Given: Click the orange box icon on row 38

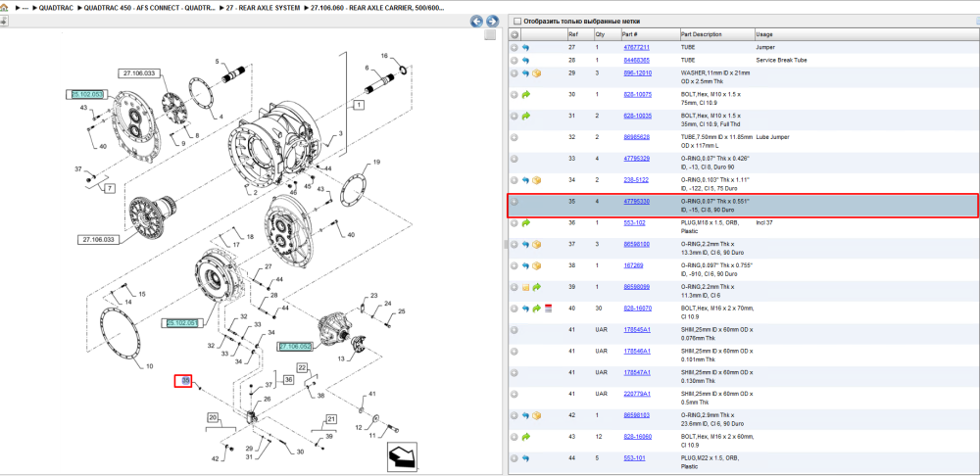Looking at the screenshot, I should click(536, 265).
